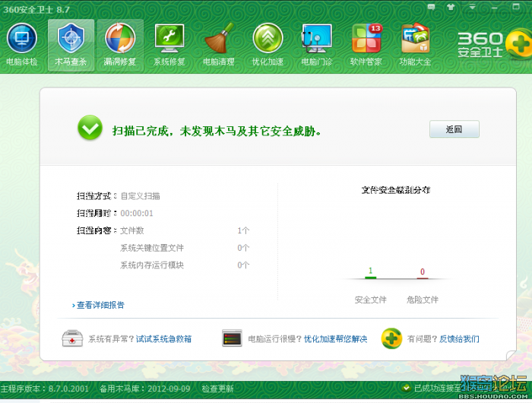Open 优化加速帮您解决 link

(336, 339)
